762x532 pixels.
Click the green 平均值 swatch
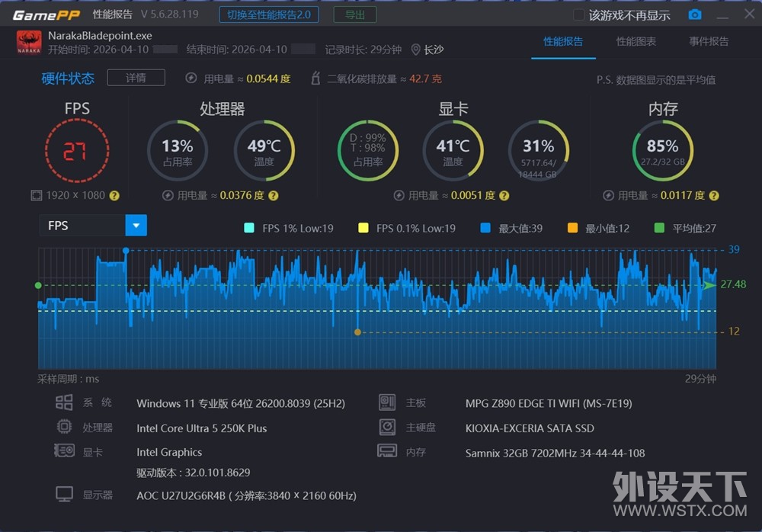(659, 228)
